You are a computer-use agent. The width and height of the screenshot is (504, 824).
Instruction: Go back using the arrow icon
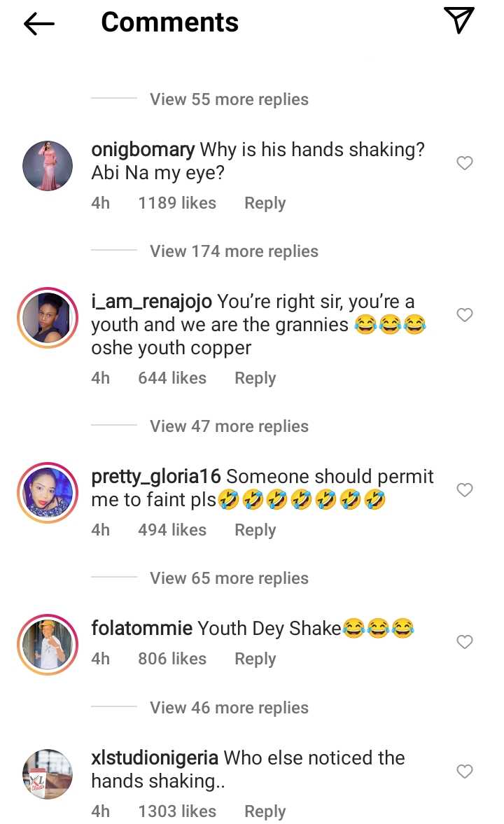tap(39, 24)
